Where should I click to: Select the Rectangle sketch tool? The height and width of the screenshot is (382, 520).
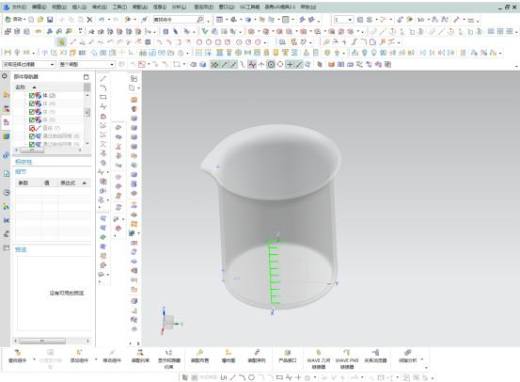[x=103, y=97]
